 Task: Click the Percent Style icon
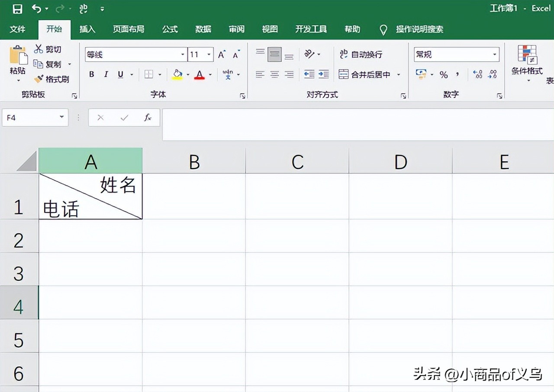444,75
